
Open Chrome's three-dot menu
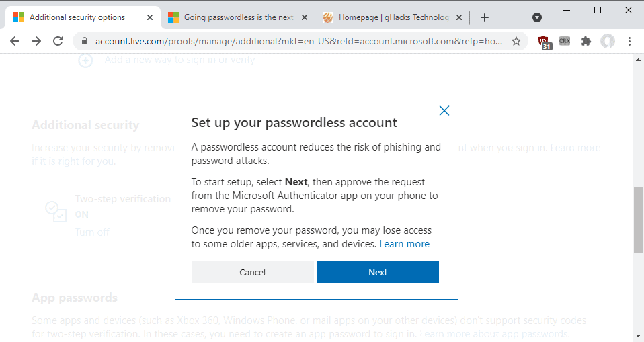click(630, 42)
